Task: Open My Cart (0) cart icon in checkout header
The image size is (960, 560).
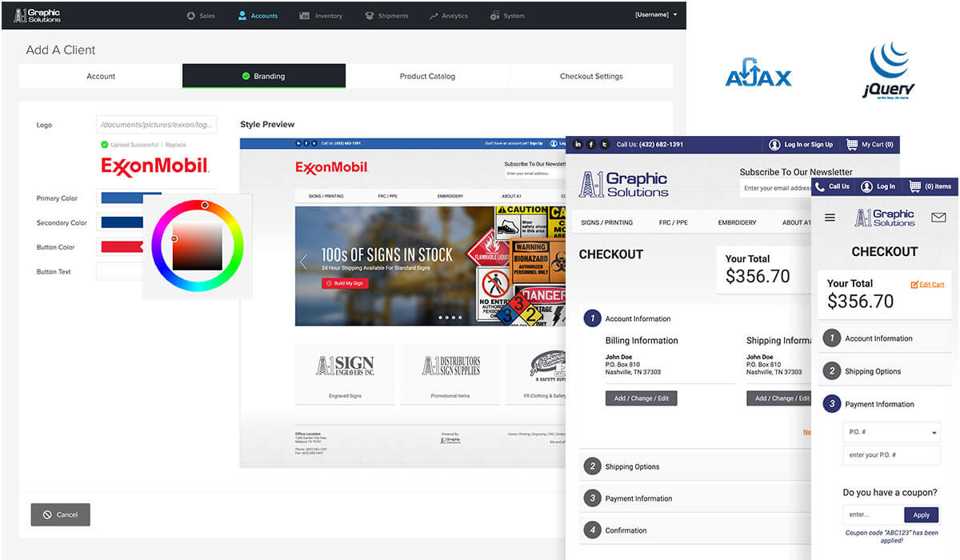Action: (x=853, y=145)
